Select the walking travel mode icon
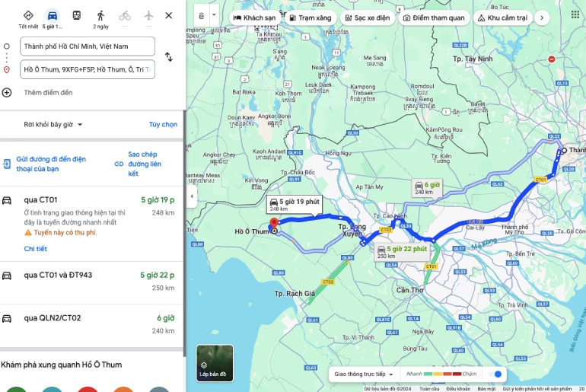The image size is (586, 392). click(x=100, y=16)
